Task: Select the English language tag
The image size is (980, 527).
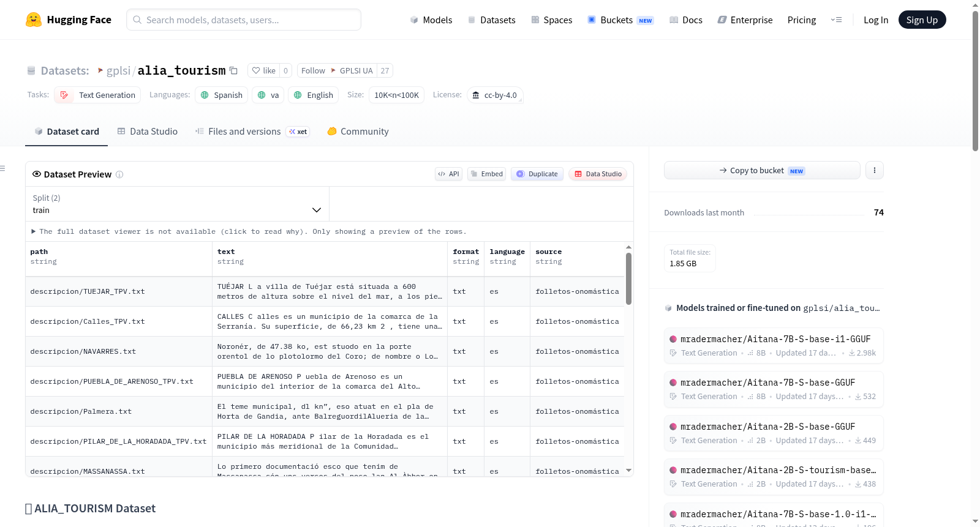Action: tap(313, 95)
